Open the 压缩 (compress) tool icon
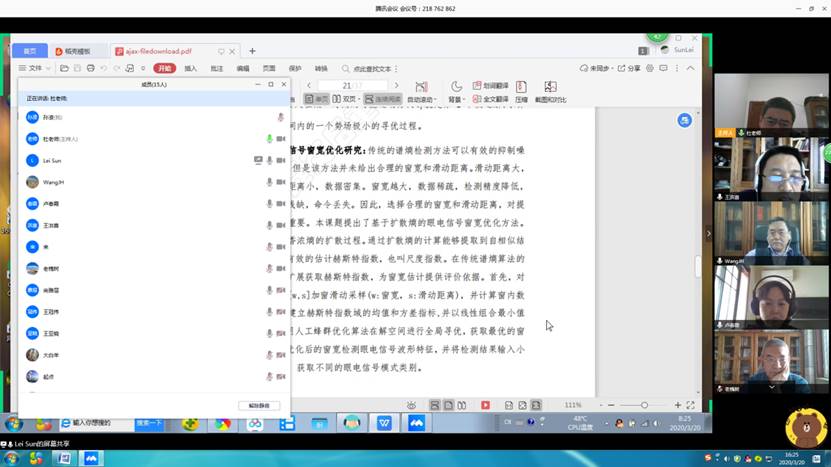Viewport: 831px width, 467px height. click(522, 90)
